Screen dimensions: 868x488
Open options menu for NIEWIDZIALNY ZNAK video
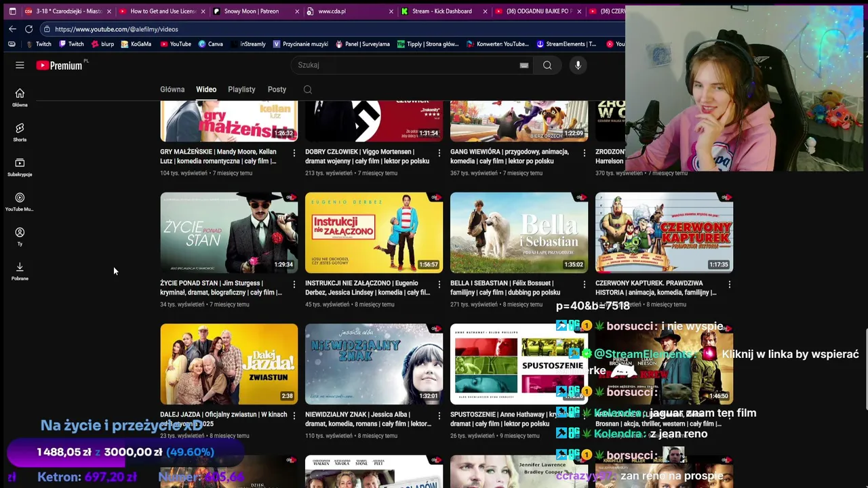[x=439, y=416]
